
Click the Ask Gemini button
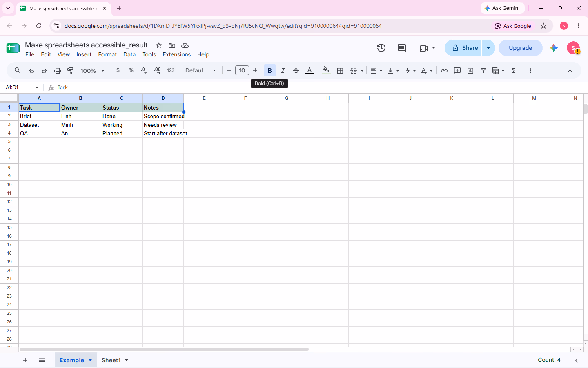502,8
